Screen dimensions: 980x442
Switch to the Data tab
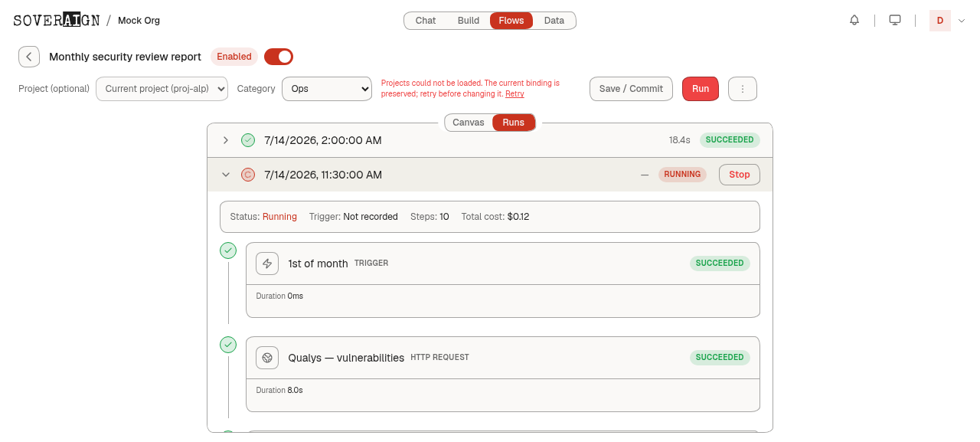click(554, 21)
